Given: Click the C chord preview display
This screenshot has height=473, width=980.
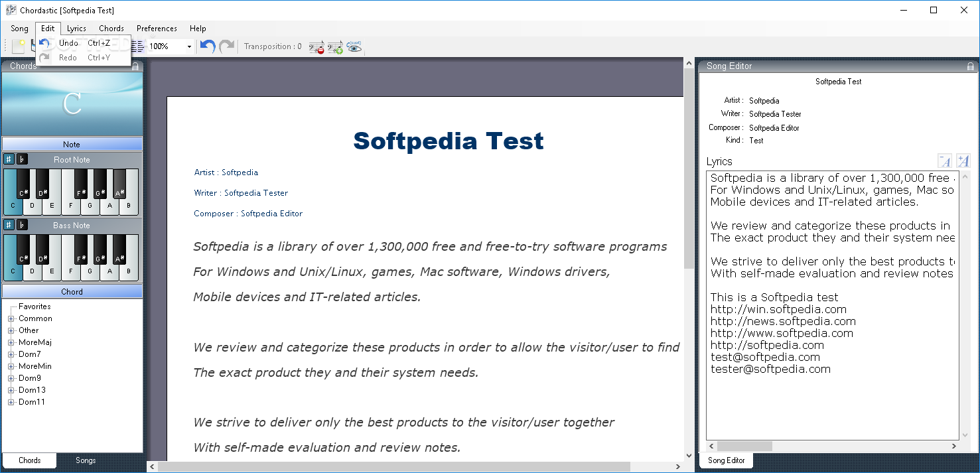Looking at the screenshot, I should coord(72,104).
